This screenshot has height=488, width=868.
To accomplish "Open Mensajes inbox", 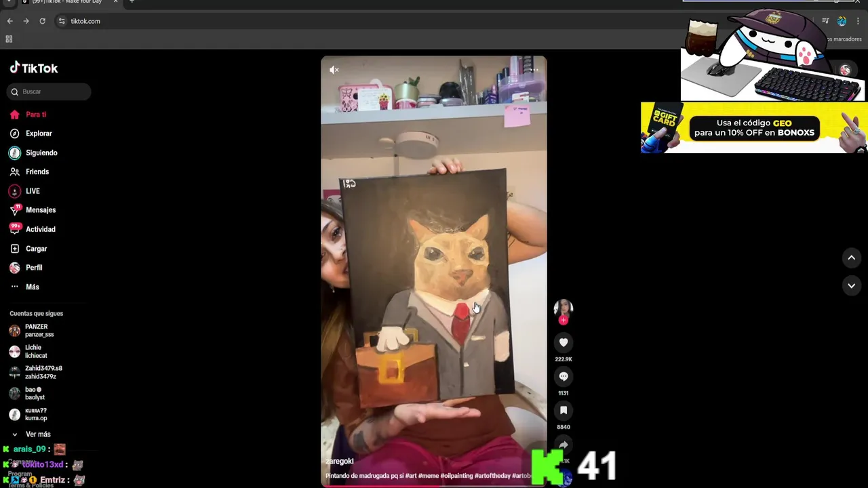I will pyautogui.click(x=41, y=210).
